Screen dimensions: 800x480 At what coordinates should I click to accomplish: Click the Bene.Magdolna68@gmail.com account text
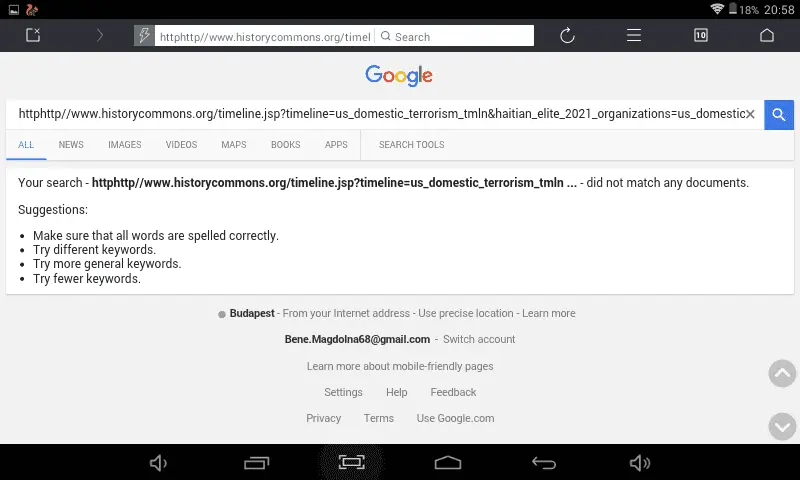[x=357, y=339]
